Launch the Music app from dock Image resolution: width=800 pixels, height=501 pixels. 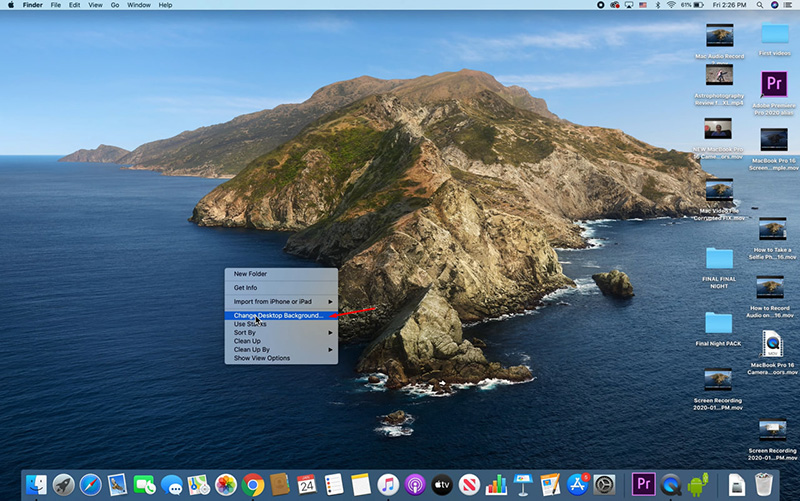tap(388, 485)
